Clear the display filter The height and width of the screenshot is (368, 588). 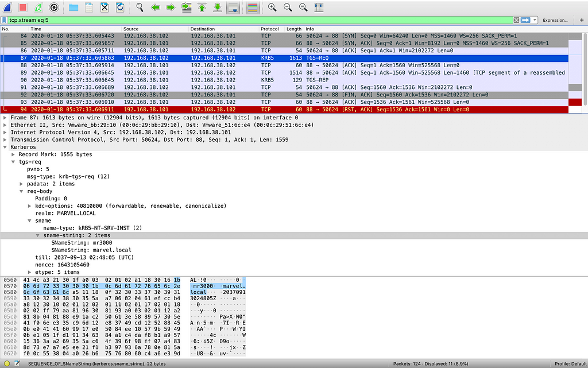(516, 20)
